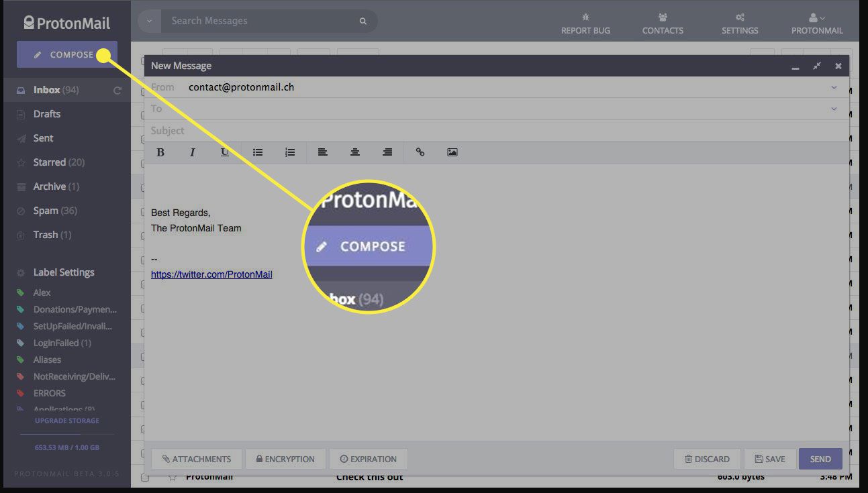This screenshot has height=493, width=868.
Task: Select the Alex label
Action: coord(42,292)
